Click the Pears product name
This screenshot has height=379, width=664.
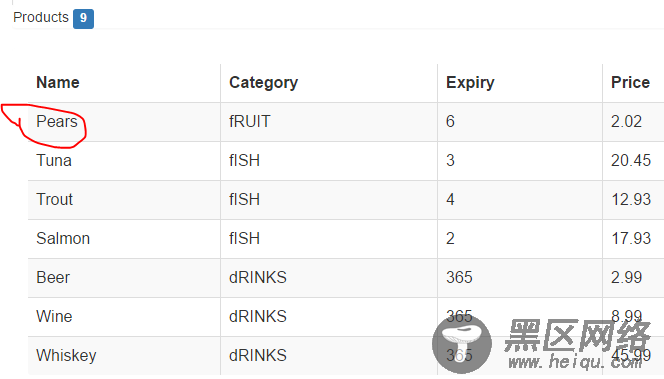[57, 122]
